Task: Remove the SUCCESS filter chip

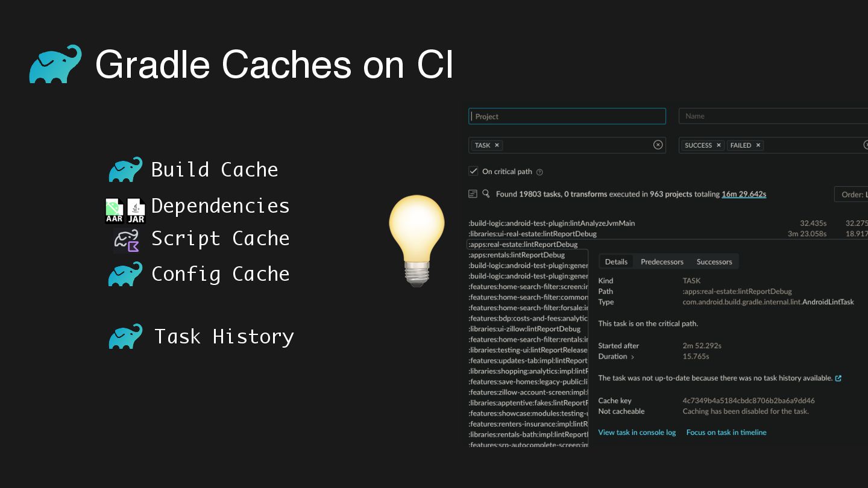Action: pos(719,145)
